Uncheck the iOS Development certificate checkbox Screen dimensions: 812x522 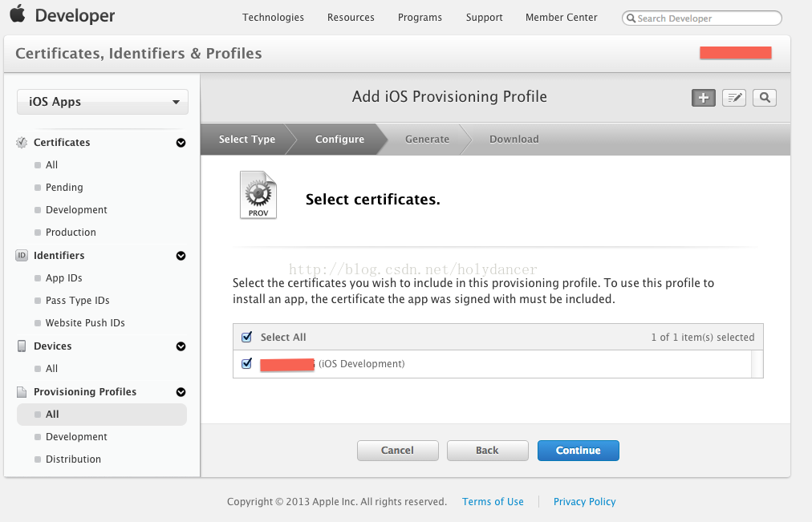(x=247, y=363)
